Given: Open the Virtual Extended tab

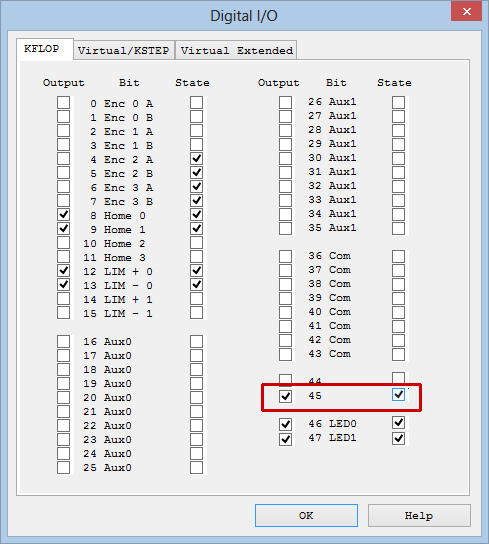Looking at the screenshot, I should 236,50.
